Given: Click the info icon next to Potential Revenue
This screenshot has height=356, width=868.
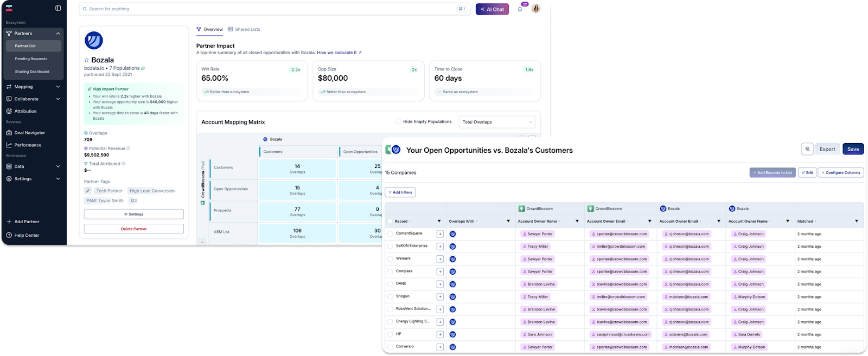Looking at the screenshot, I should click(129, 148).
